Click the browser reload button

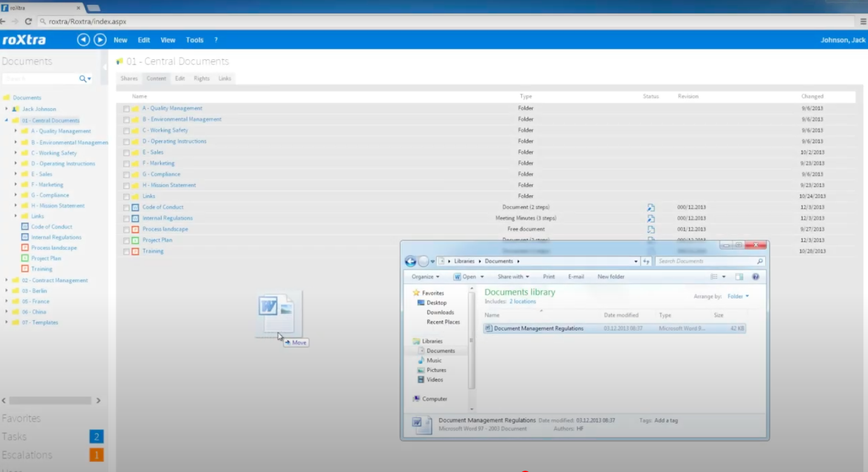click(28, 21)
